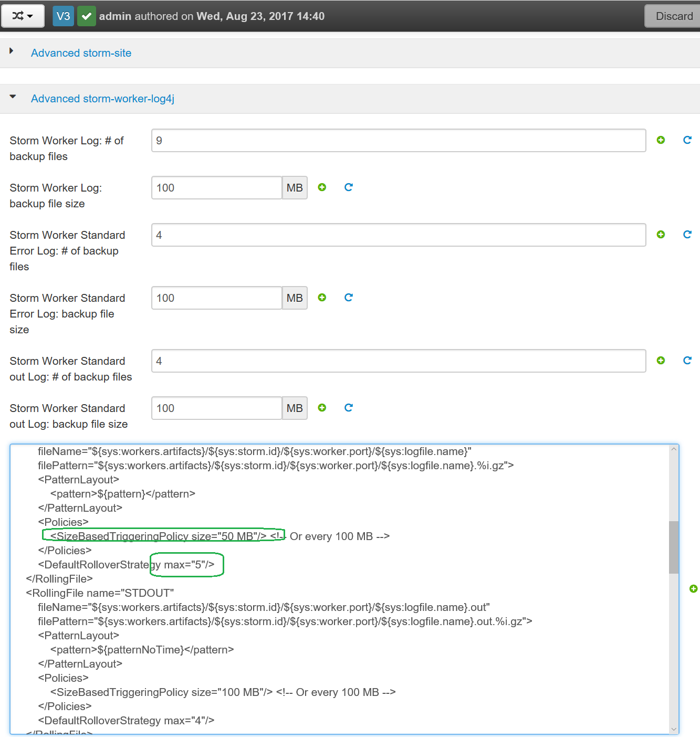Click undo arrow next to Worker Log backup file size
Viewport: 700px width, 739px height.
348,187
